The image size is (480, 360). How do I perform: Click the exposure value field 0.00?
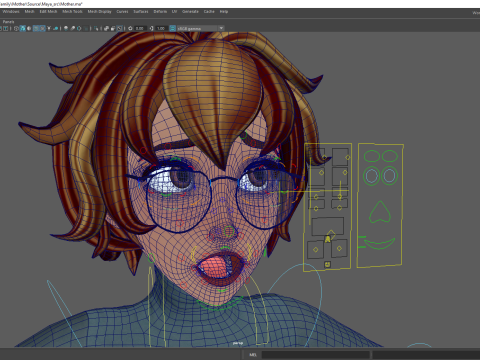(x=140, y=28)
